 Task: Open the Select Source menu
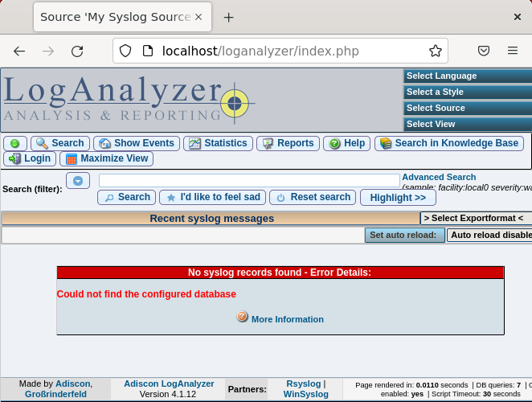point(468,108)
